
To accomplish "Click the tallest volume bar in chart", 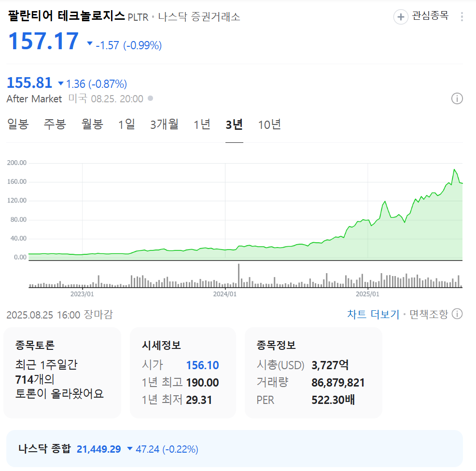I will click(x=238, y=276).
